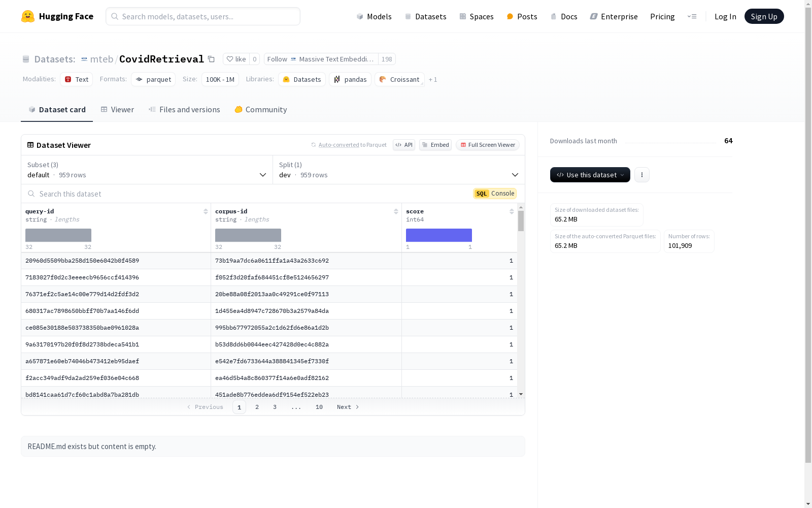
Task: Expand the Split dropdown
Action: 399,170
